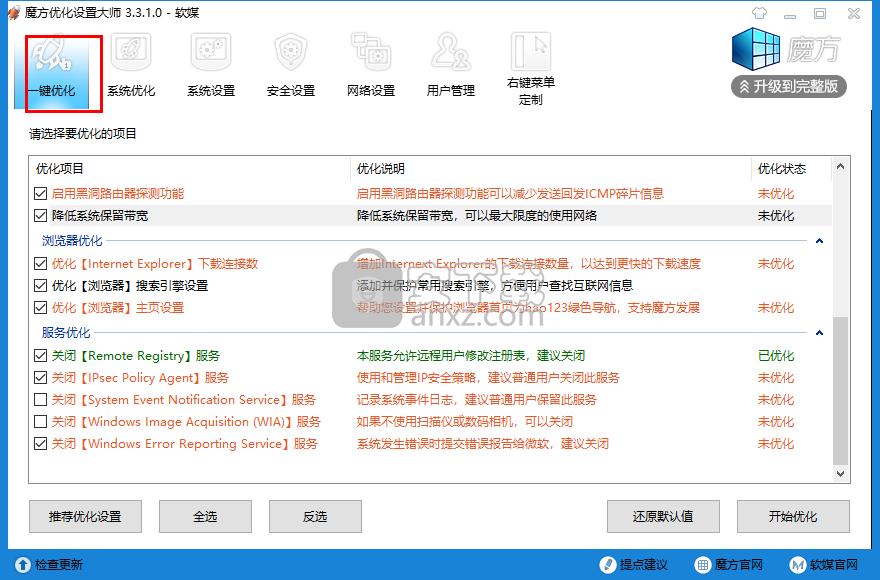
Task: Open 软媒官网 link
Action: click(x=833, y=565)
